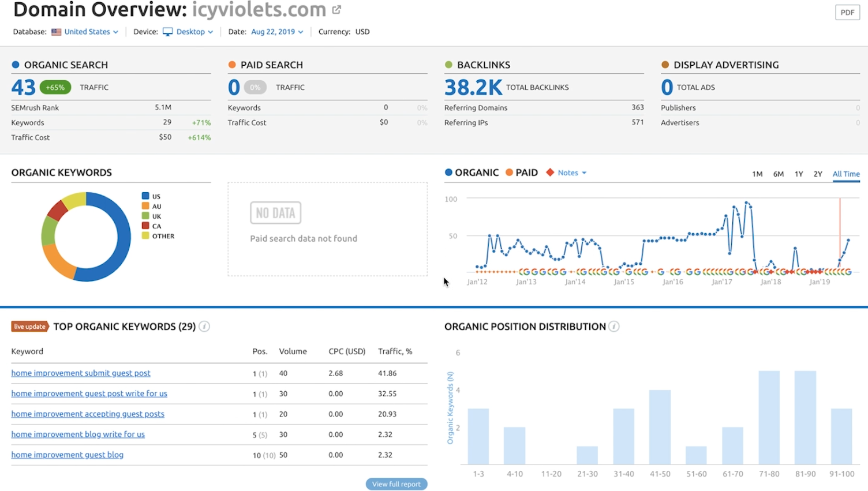The height and width of the screenshot is (491, 868).
Task: Open 'home improvement blog write for us' keyword
Action: point(78,434)
